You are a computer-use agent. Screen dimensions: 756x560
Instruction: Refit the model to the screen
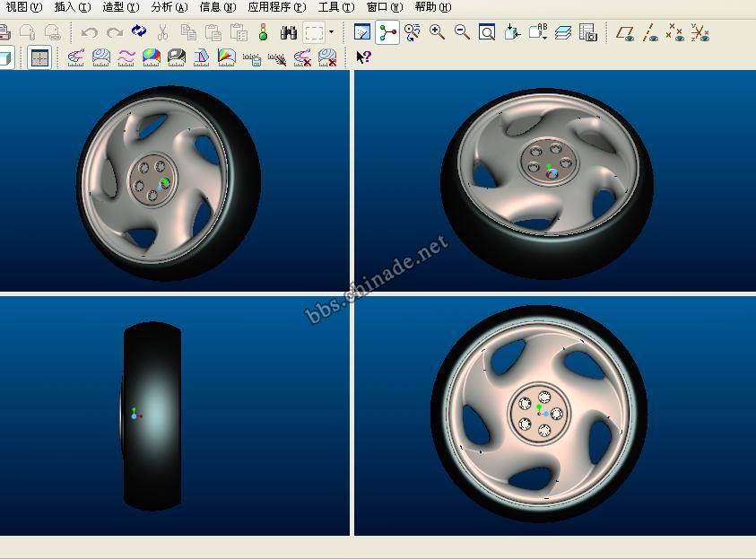click(487, 33)
